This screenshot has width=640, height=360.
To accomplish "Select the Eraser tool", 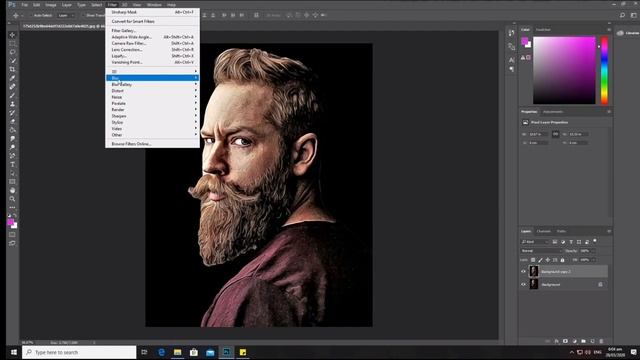I will tap(12, 121).
